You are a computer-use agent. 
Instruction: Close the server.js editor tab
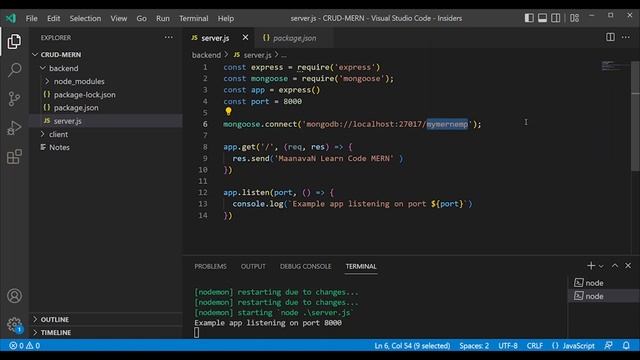(245, 38)
